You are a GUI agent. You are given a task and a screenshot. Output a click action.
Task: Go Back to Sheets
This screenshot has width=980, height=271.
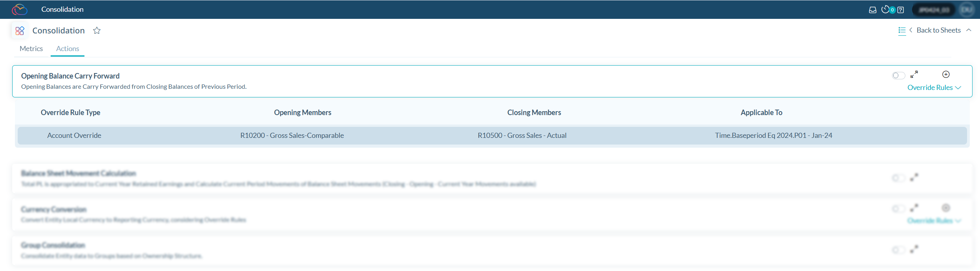click(x=938, y=30)
